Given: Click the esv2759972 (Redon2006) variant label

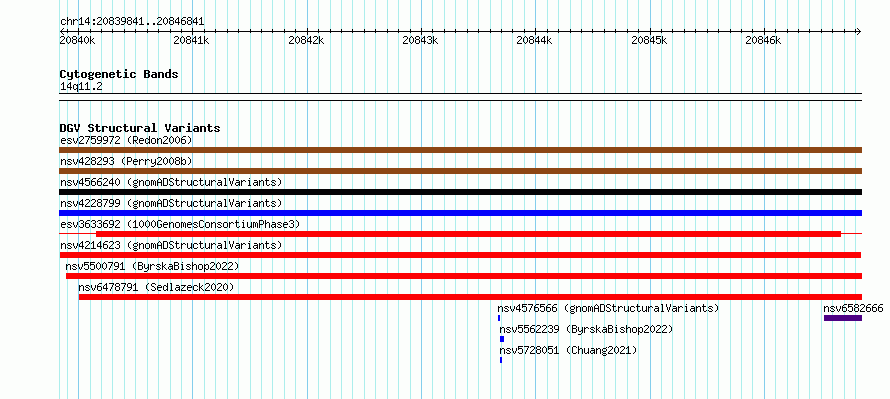Looking at the screenshot, I should (x=126, y=140).
